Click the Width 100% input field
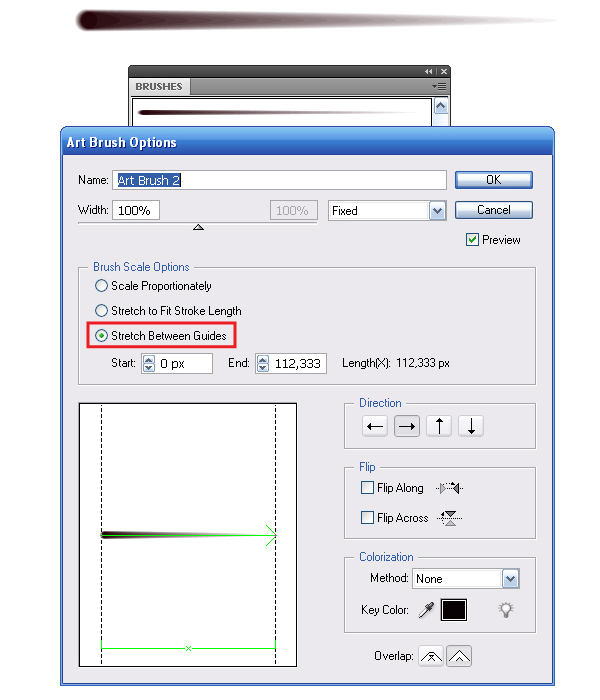Viewport: 600px width, 700px height. coord(136,210)
